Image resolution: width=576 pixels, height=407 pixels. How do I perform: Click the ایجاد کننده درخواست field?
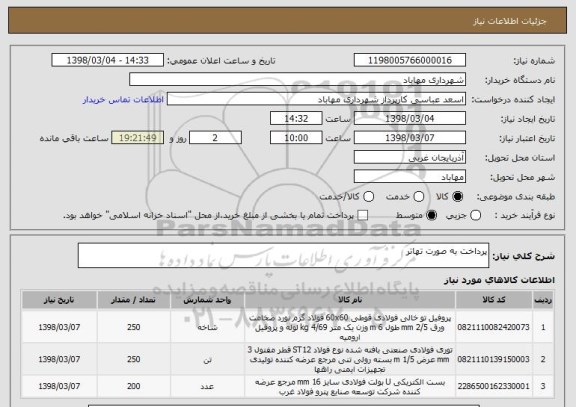pos(316,100)
